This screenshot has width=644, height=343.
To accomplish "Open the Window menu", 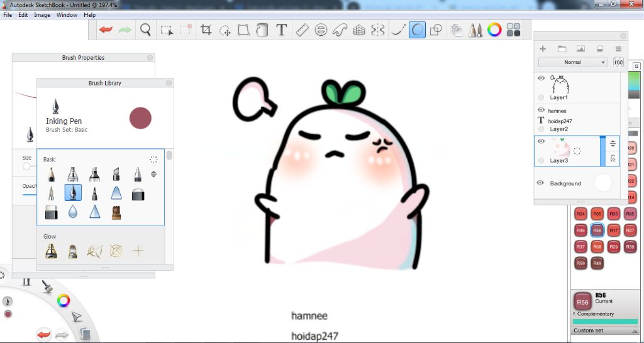I will [x=67, y=15].
